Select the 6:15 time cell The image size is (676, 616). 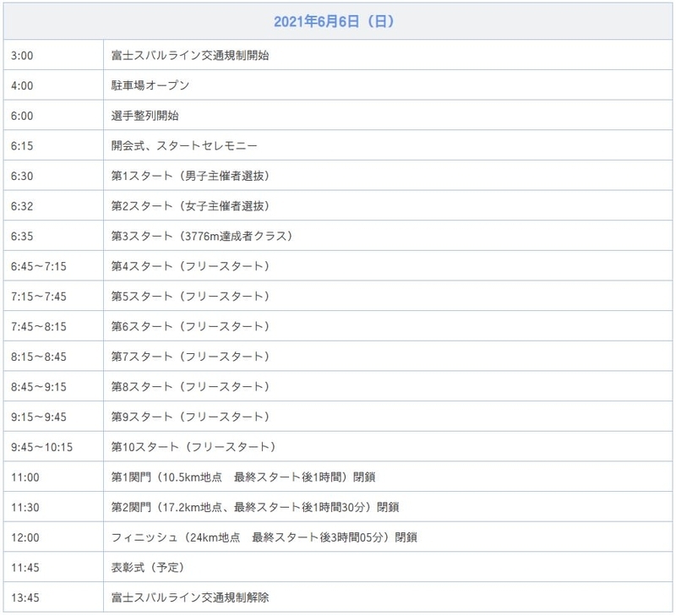coord(53,145)
